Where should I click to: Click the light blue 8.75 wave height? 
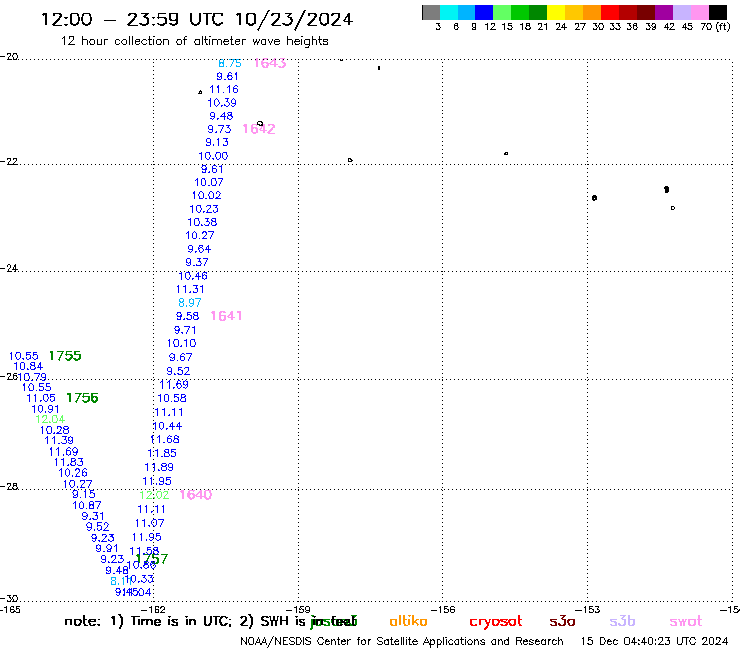229,63
